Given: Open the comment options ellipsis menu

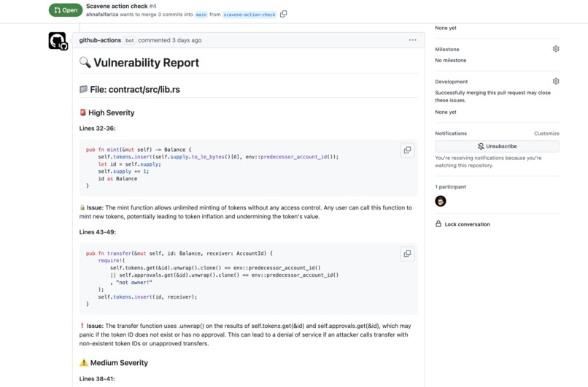Looking at the screenshot, I should tap(412, 39).
